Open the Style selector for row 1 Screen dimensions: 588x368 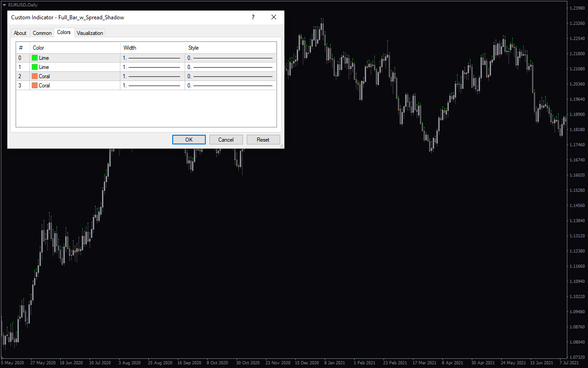[x=231, y=67]
